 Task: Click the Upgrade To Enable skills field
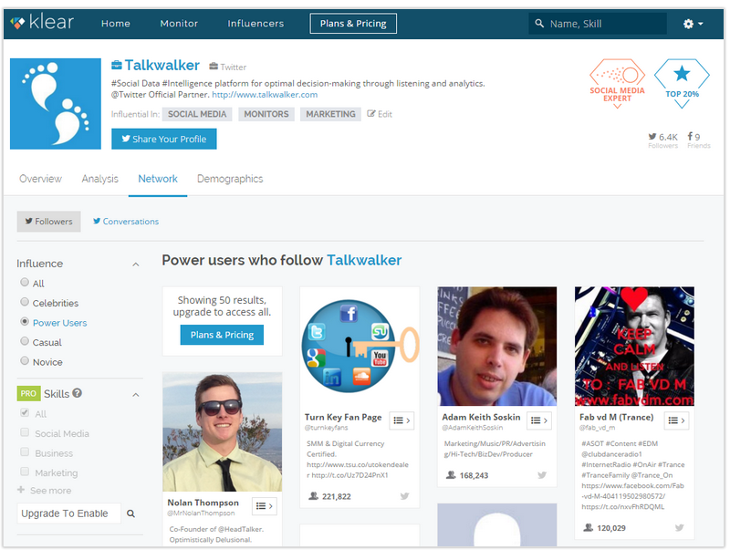(69, 513)
